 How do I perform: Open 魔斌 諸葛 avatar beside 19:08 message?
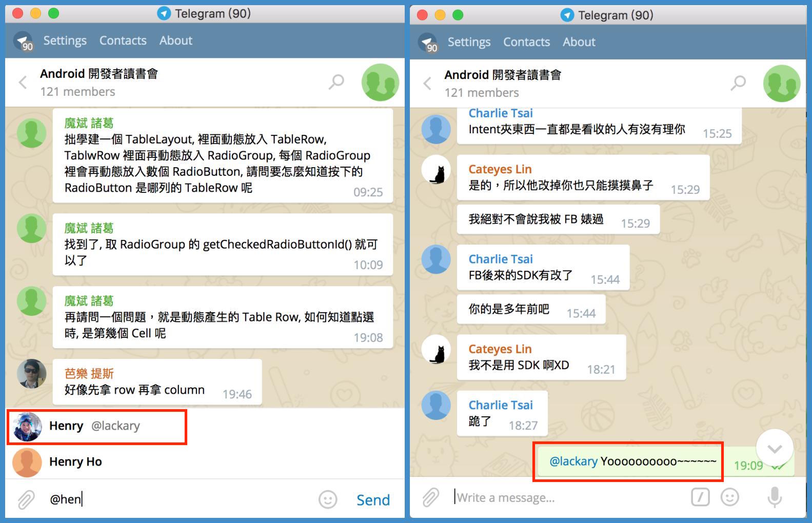(32, 301)
